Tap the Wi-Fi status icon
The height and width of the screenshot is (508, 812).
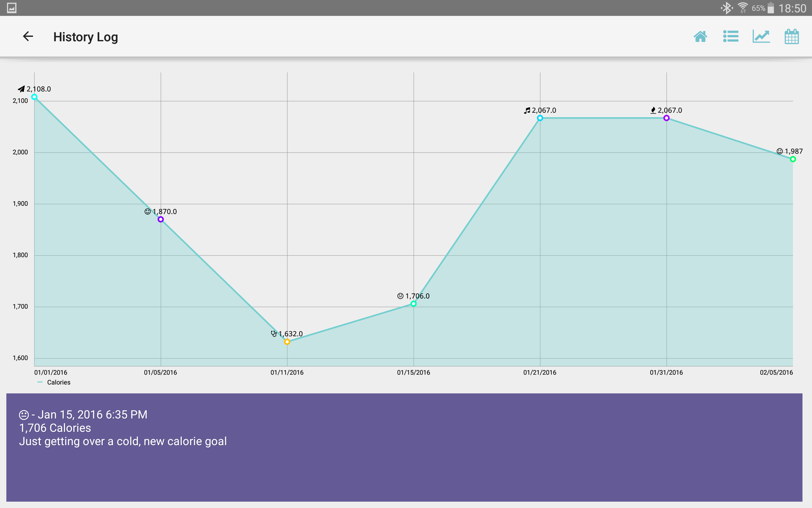point(743,8)
